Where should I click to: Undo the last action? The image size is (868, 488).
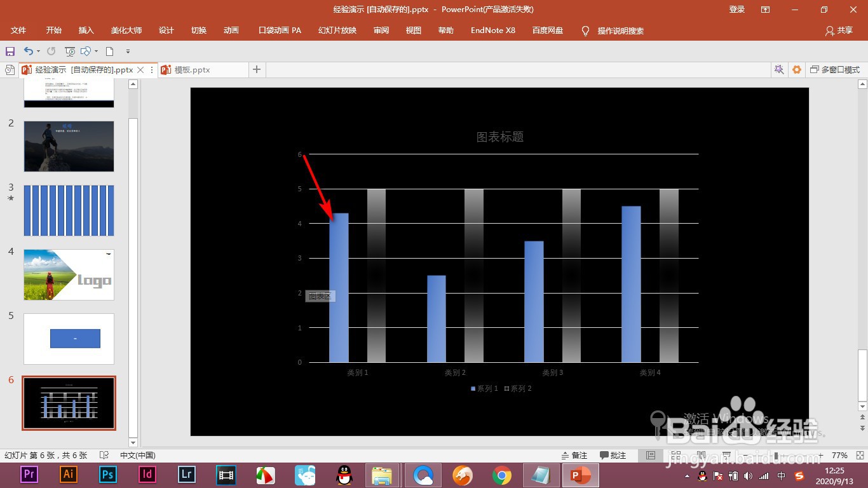(x=28, y=51)
